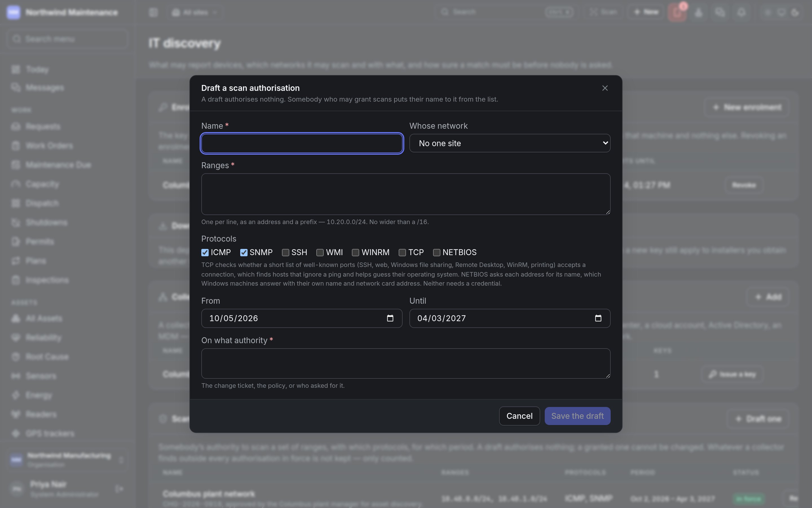Click the New button in top bar
The height and width of the screenshot is (508, 812).
(x=646, y=12)
